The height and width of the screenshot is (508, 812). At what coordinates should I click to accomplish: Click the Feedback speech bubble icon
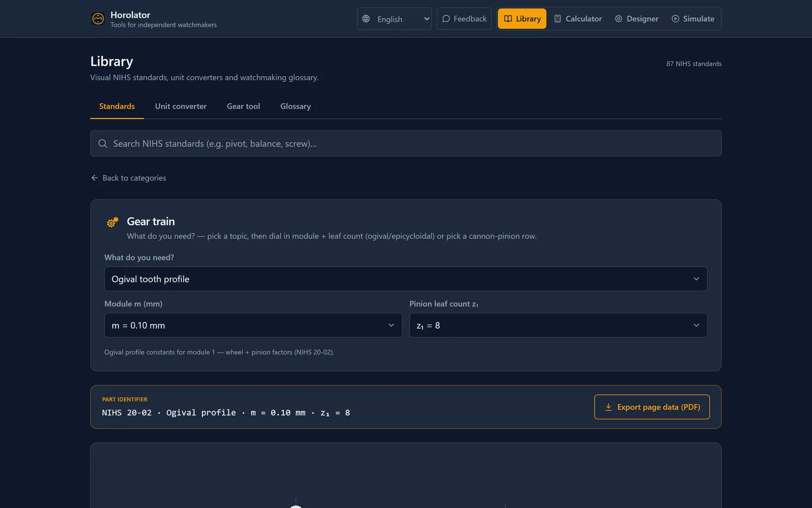446,19
